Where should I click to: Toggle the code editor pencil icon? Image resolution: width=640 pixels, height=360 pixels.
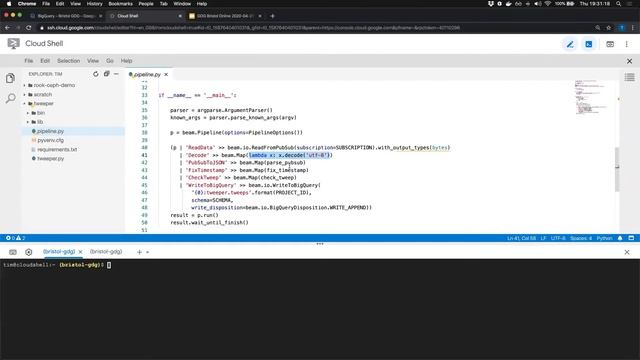[570, 44]
